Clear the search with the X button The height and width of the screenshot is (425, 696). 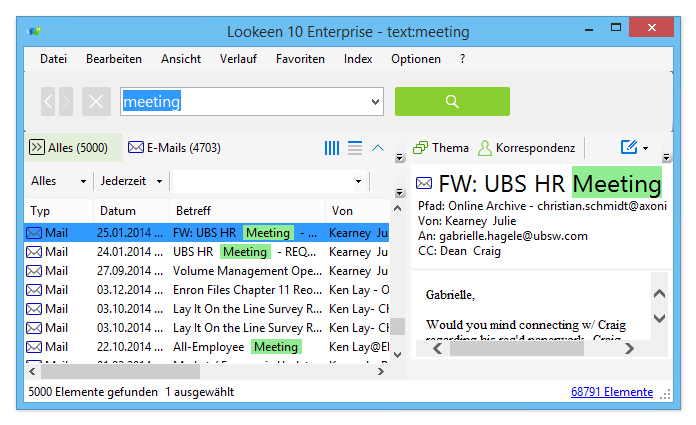pyautogui.click(x=96, y=102)
